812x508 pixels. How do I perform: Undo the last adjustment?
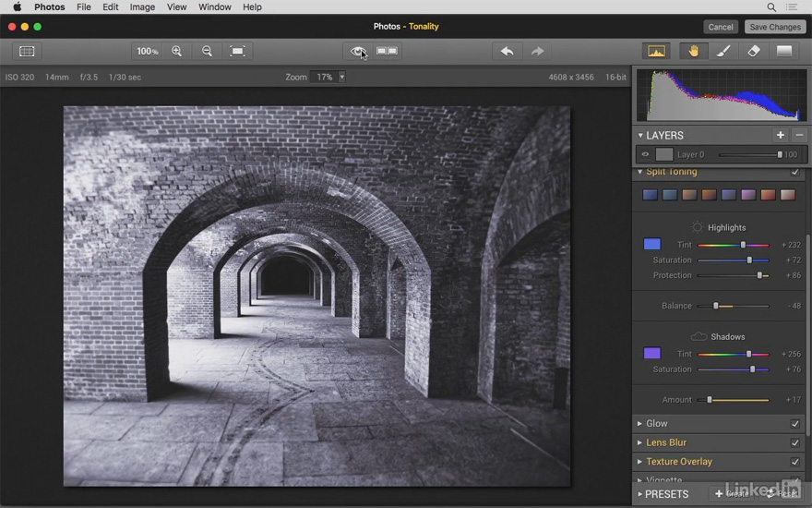pos(507,51)
